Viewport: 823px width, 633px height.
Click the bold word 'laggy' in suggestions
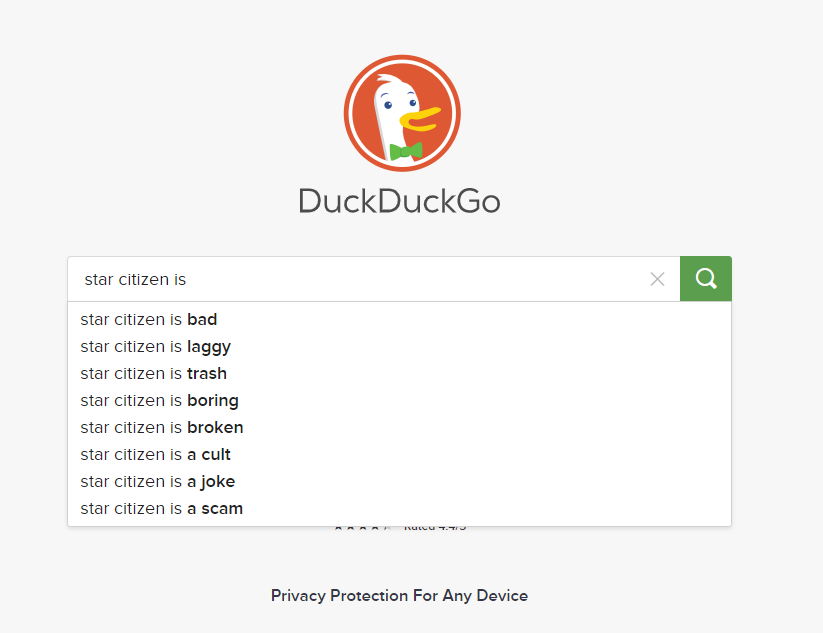[x=209, y=347]
